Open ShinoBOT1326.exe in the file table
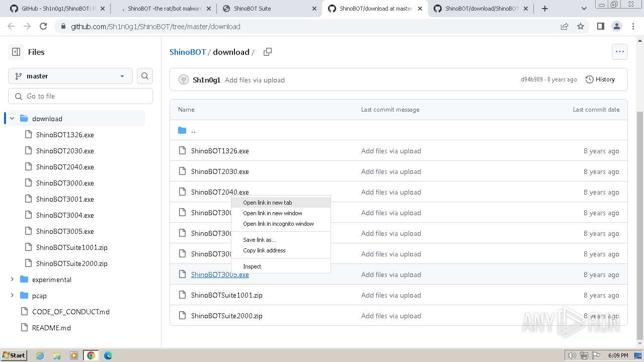 (x=220, y=151)
